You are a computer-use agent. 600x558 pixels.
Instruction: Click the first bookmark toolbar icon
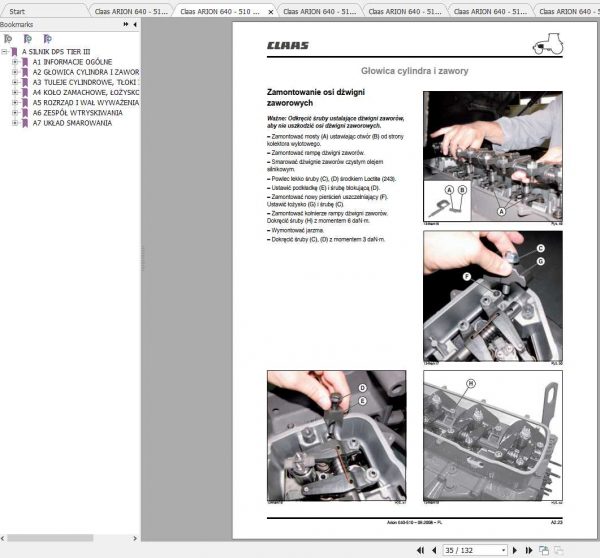tap(8, 39)
